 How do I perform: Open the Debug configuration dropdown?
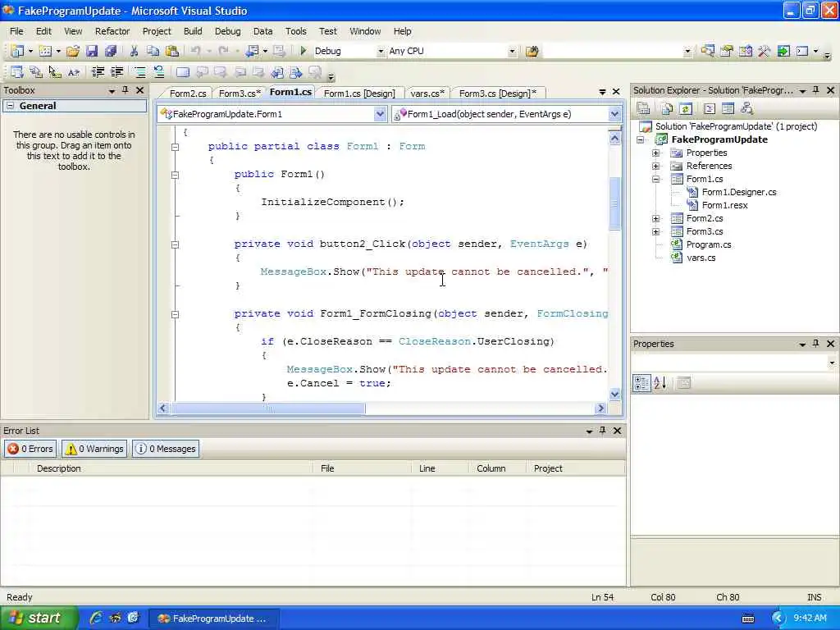381,51
